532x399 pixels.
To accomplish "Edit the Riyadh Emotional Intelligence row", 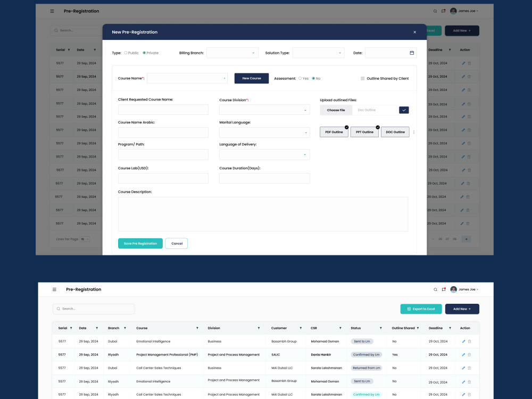I will pyautogui.click(x=463, y=381).
